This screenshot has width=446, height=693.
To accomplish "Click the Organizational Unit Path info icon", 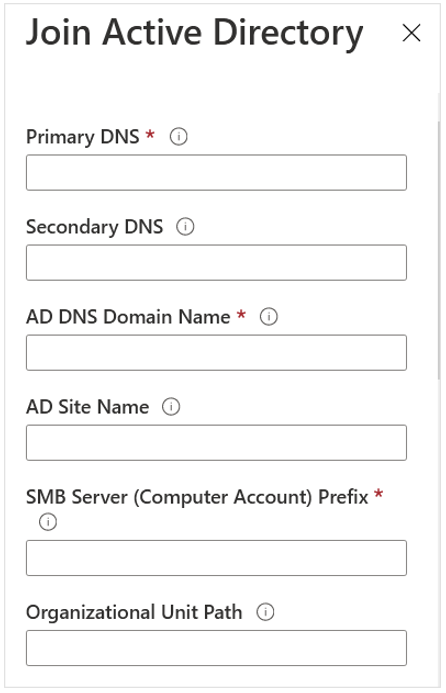I will click(x=265, y=612).
